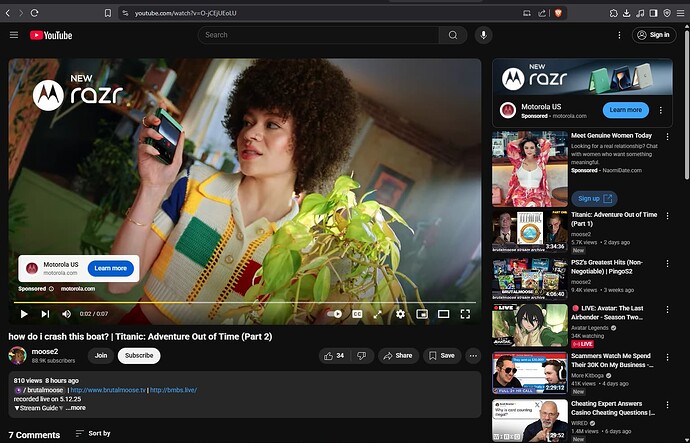Subscribe to moose2
The image size is (690, 443).
[x=139, y=355]
